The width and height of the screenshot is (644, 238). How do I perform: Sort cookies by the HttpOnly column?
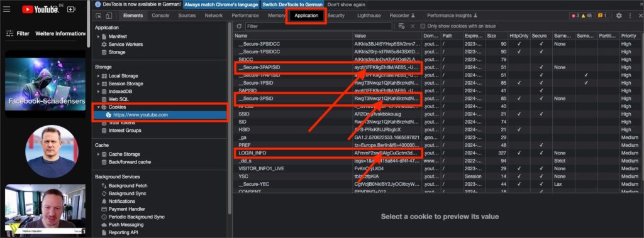click(x=519, y=36)
